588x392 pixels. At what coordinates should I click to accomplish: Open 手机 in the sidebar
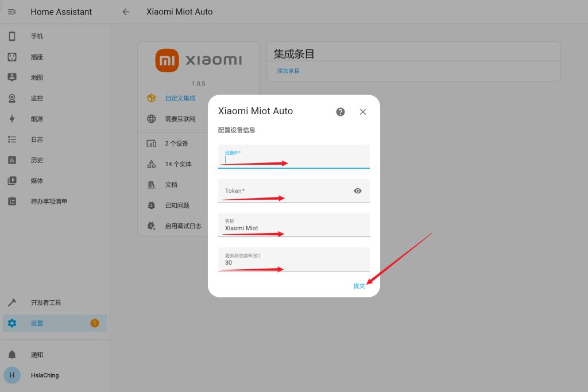point(37,36)
